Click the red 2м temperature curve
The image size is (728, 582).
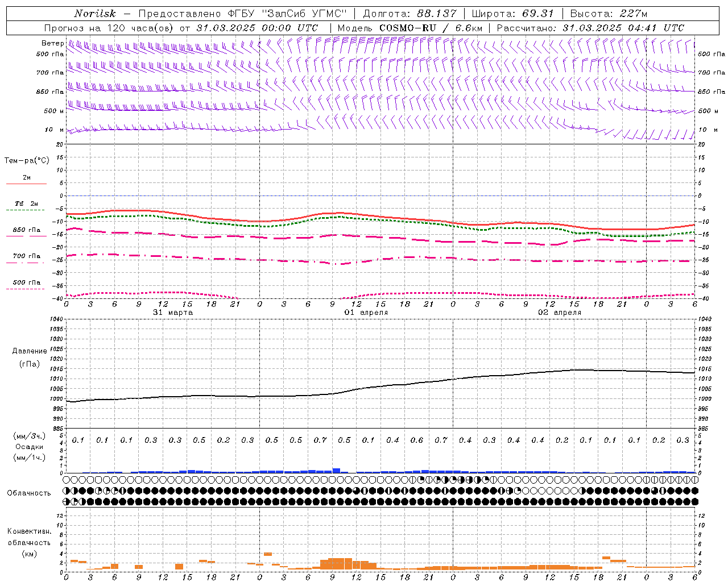380,216
